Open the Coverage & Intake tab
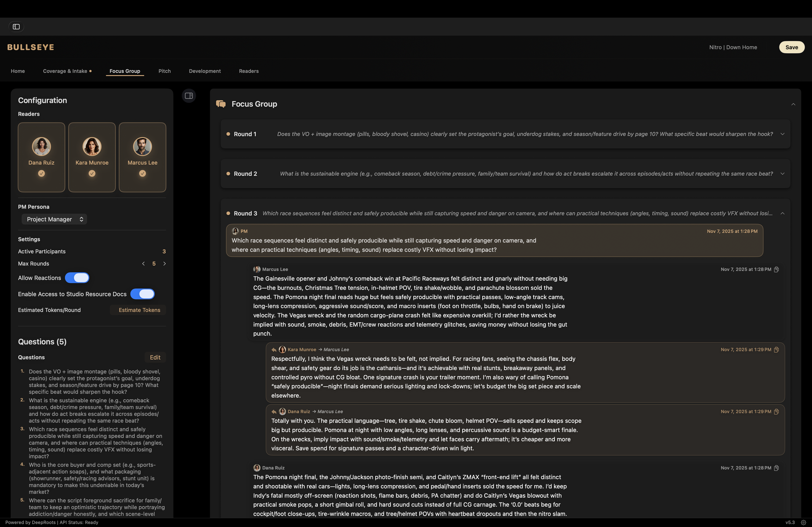The image size is (812, 527). 65,71
